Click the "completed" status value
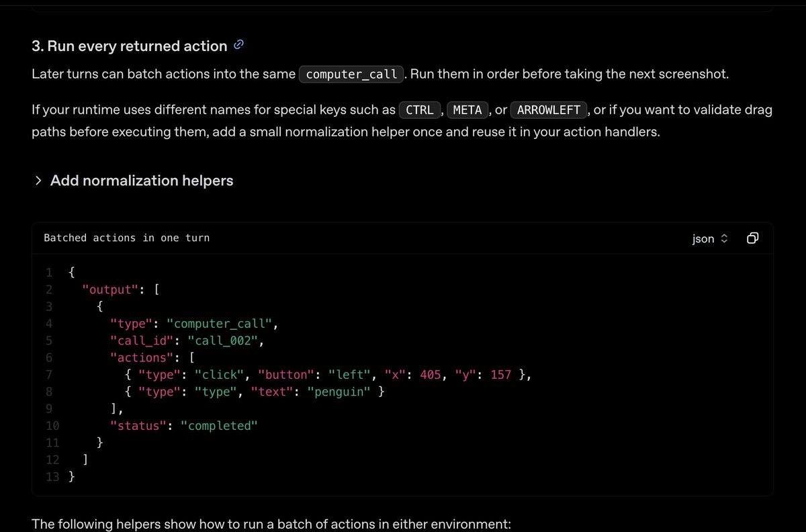 pyautogui.click(x=219, y=426)
